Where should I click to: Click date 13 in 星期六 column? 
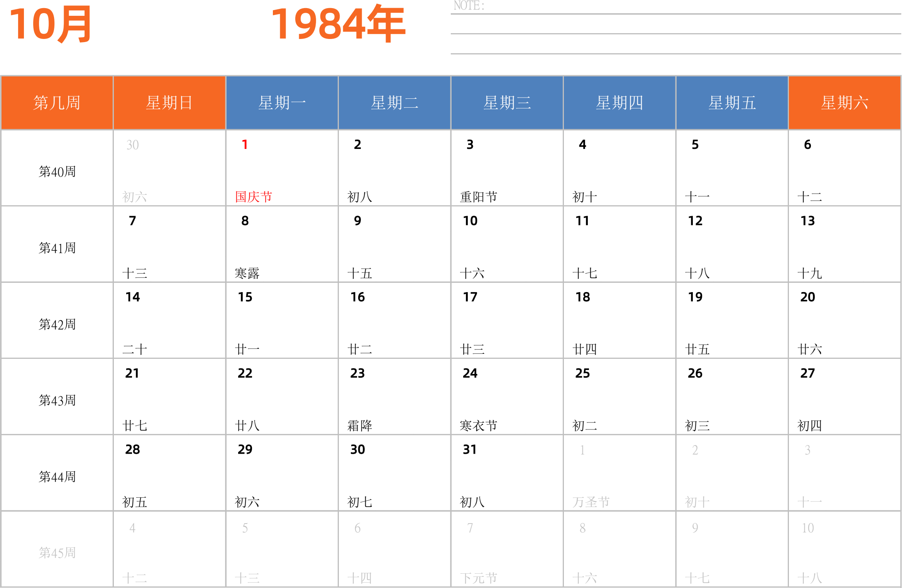click(x=807, y=221)
